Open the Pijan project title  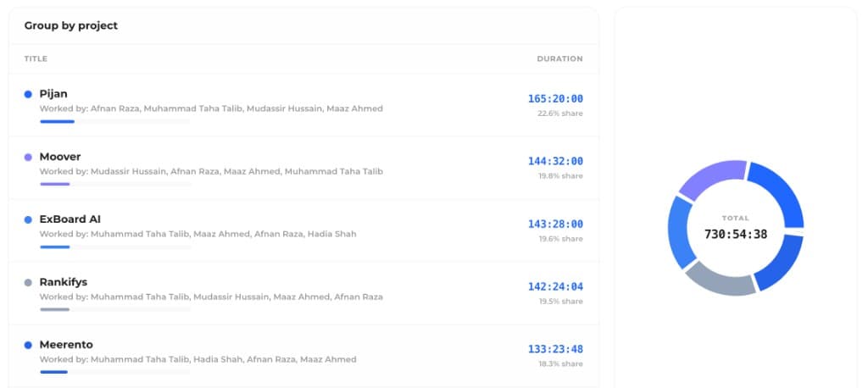pos(53,94)
